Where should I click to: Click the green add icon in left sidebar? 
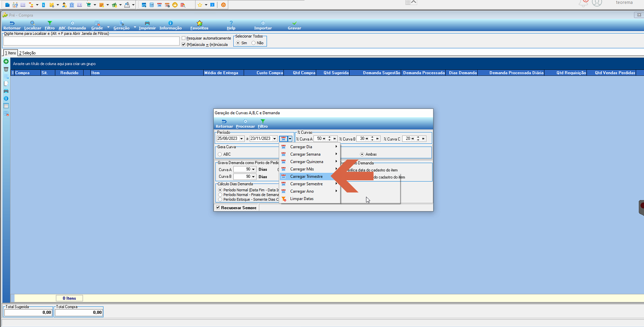click(x=6, y=62)
